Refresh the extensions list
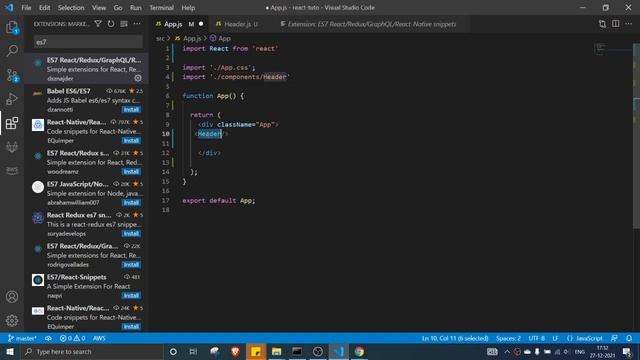 [x=111, y=24]
